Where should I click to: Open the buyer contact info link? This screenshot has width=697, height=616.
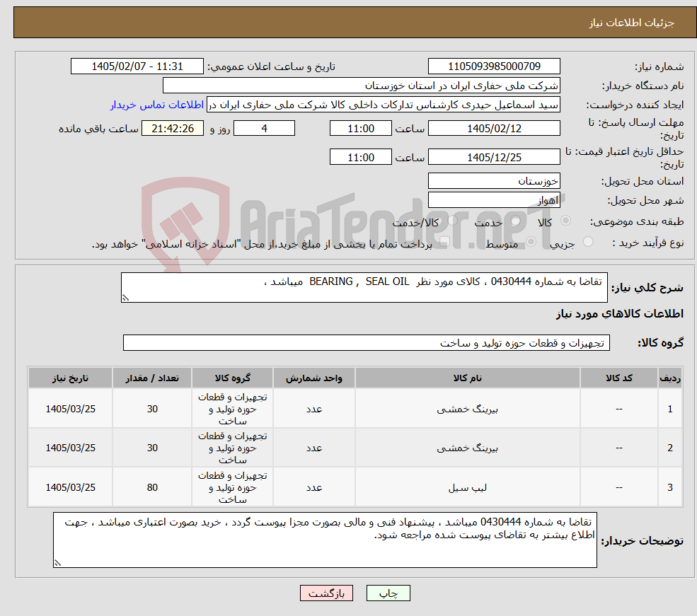click(157, 105)
